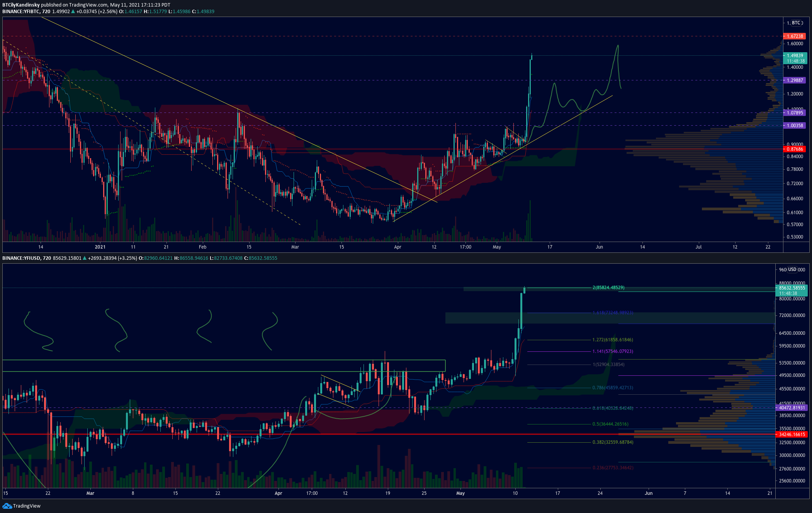Select the Fib level 0.5(36444.26516) label

[610, 424]
